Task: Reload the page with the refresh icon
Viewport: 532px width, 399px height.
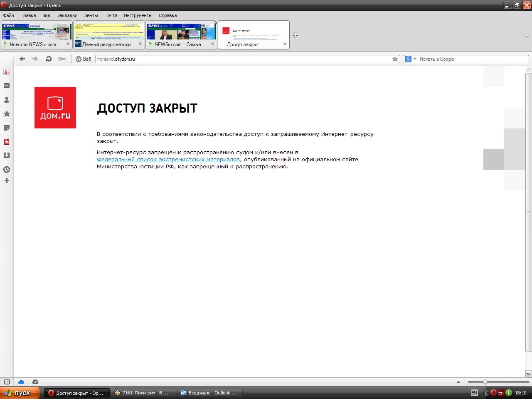Action: click(x=49, y=59)
